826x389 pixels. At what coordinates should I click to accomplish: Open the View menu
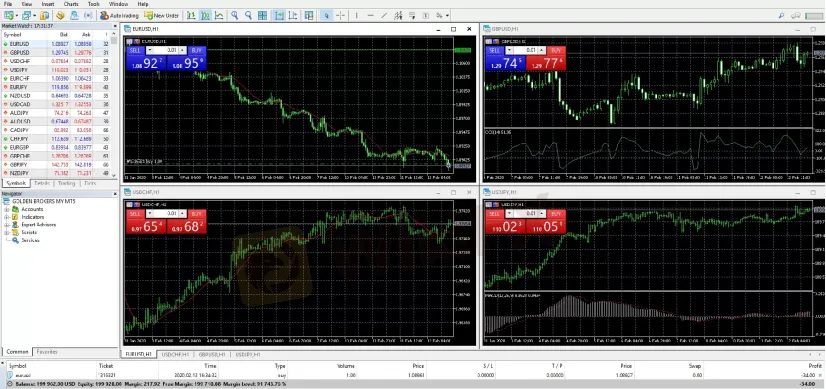tap(26, 4)
